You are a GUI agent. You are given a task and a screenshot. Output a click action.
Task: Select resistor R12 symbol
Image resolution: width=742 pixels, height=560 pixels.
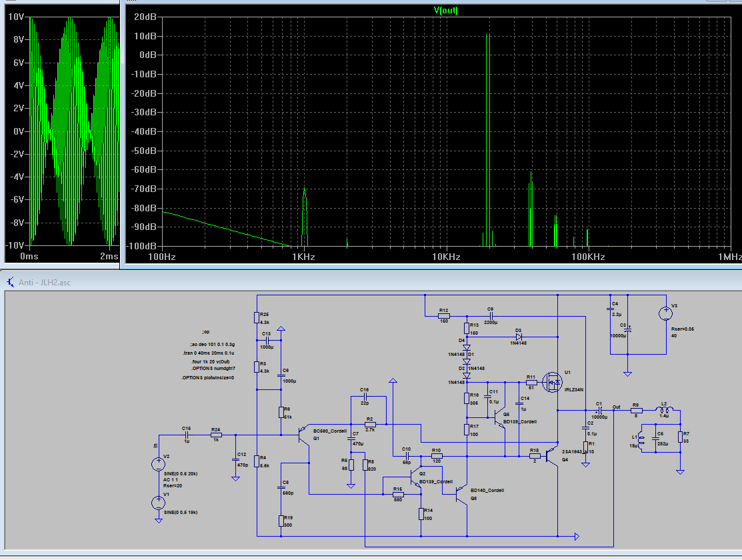point(443,316)
